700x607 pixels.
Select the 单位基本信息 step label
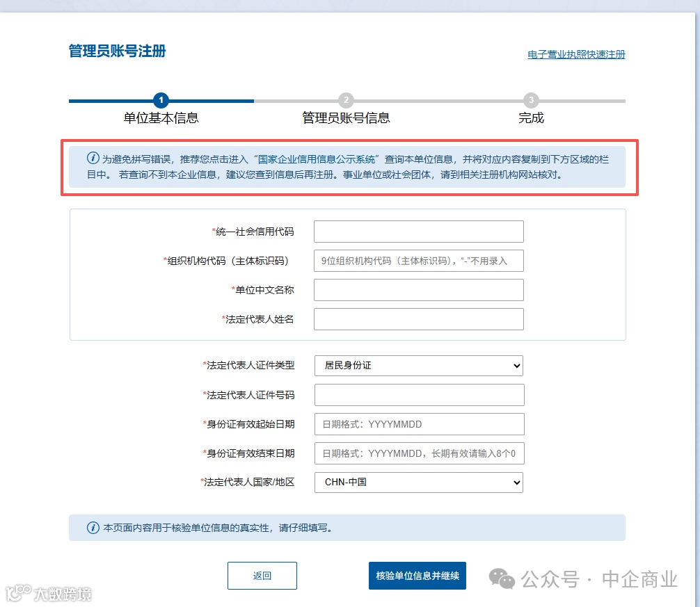click(161, 118)
